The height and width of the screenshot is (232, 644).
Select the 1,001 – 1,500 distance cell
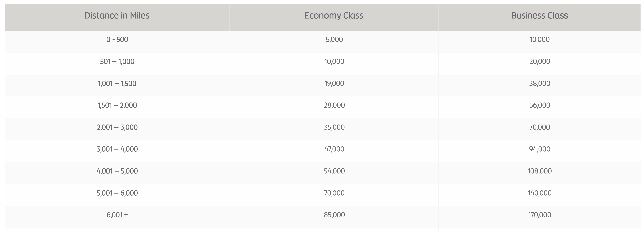tap(117, 83)
